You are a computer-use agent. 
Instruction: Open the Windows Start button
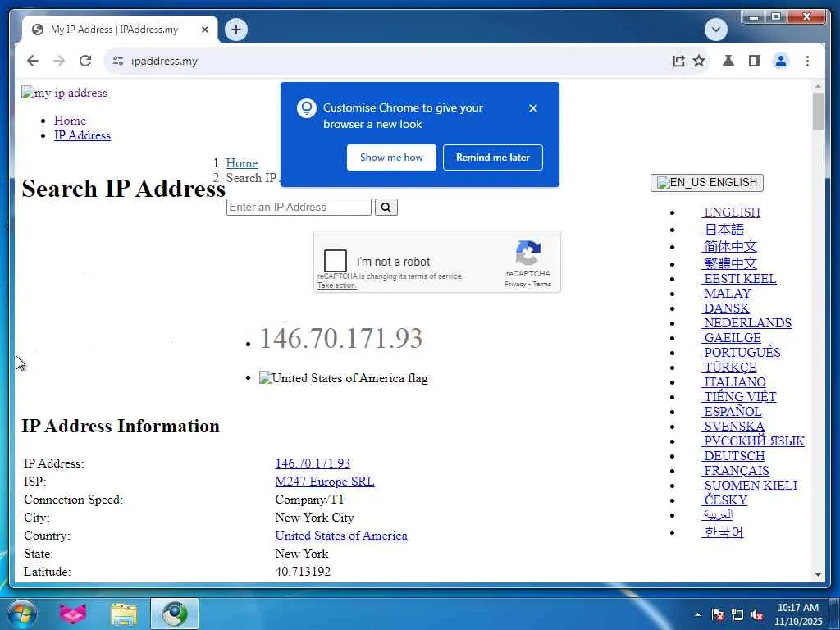(x=21, y=614)
